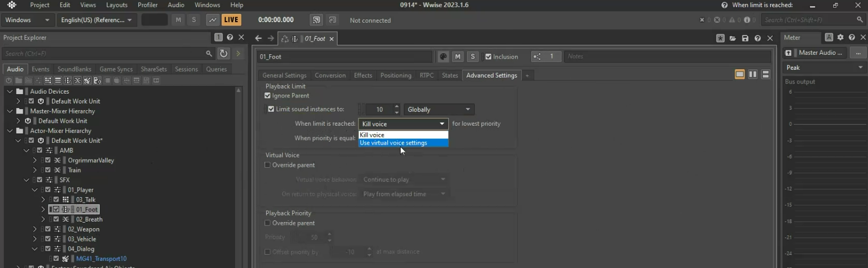The width and height of the screenshot is (868, 268).
Task: Open the General Settings tab
Action: (284, 75)
